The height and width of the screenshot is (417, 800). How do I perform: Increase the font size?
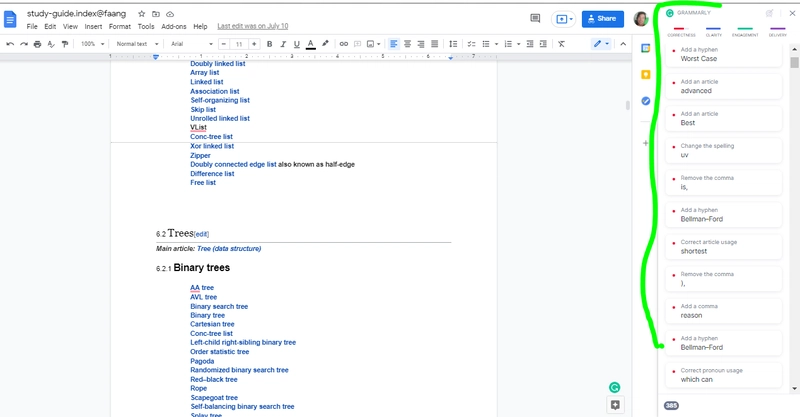[x=254, y=44]
